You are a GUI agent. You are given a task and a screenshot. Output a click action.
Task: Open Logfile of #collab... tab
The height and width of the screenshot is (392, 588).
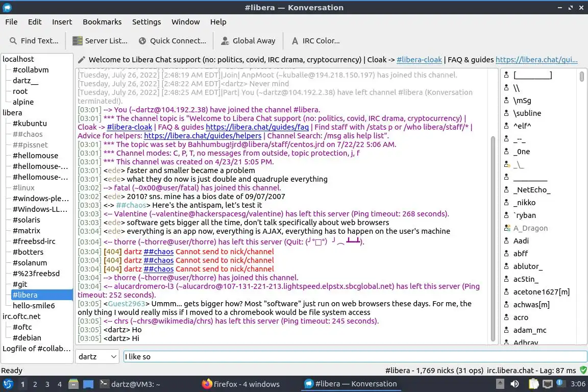36,349
